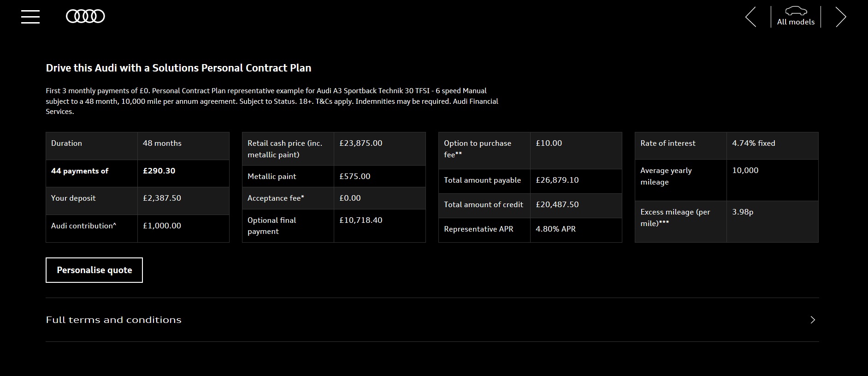Click the left navigation chevron arrow
Viewport: 868px width, 376px height.
point(750,17)
